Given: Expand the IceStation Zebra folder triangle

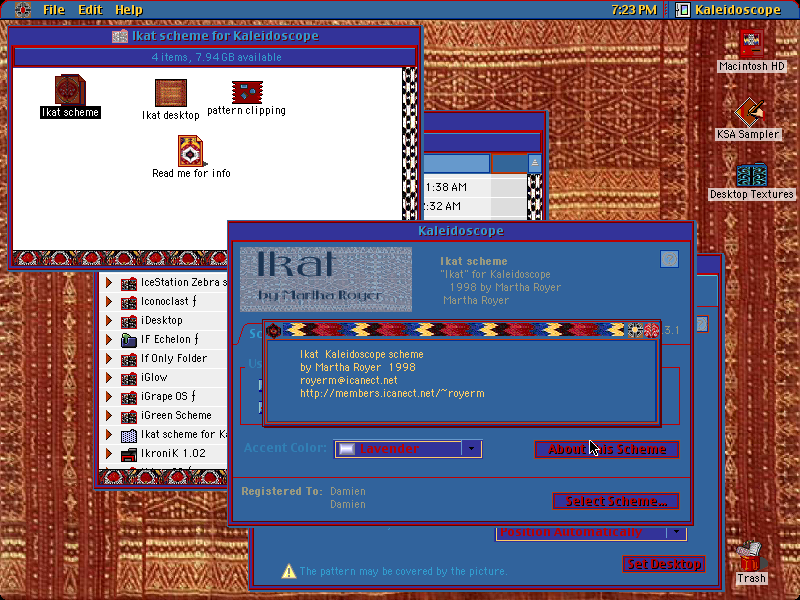Looking at the screenshot, I should [109, 282].
